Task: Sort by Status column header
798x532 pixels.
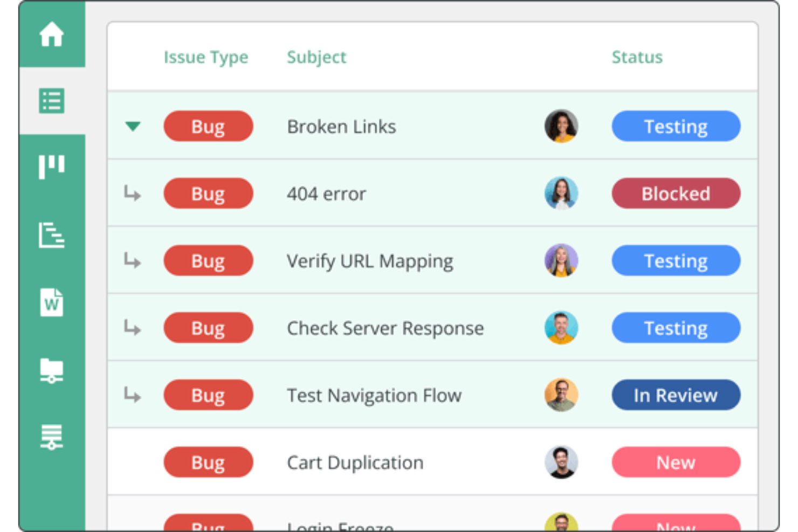Action: pos(637,57)
